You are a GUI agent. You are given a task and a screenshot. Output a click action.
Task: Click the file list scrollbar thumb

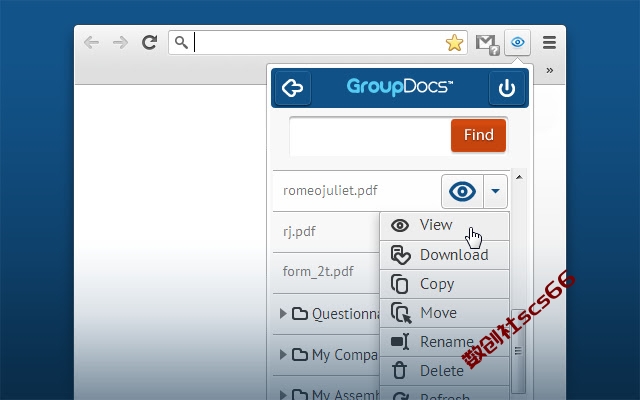tap(518, 350)
